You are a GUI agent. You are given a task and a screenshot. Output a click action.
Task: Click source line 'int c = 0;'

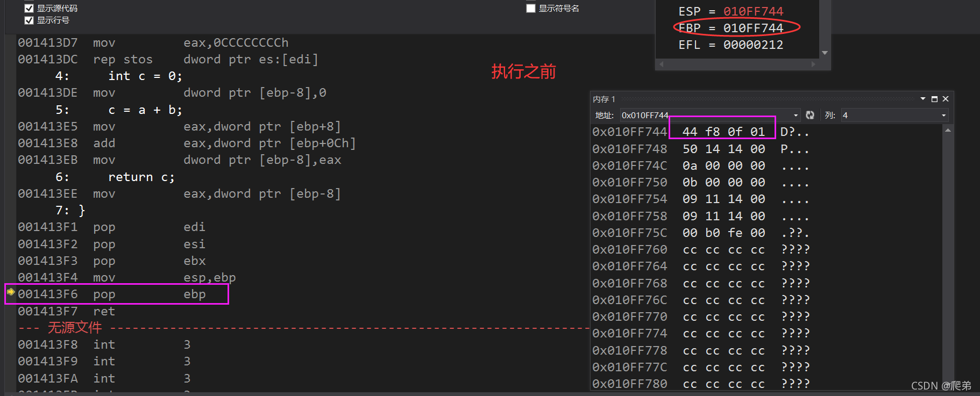[x=145, y=76]
